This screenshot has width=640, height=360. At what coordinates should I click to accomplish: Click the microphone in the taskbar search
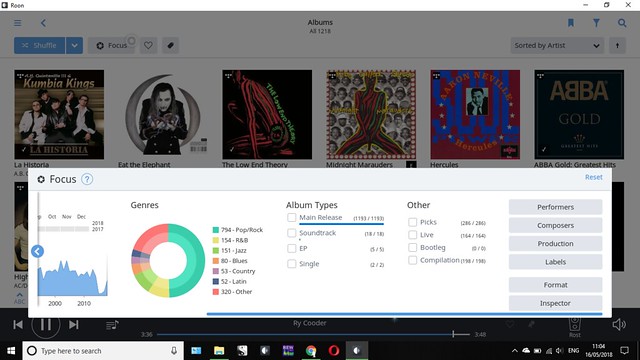click(x=174, y=351)
